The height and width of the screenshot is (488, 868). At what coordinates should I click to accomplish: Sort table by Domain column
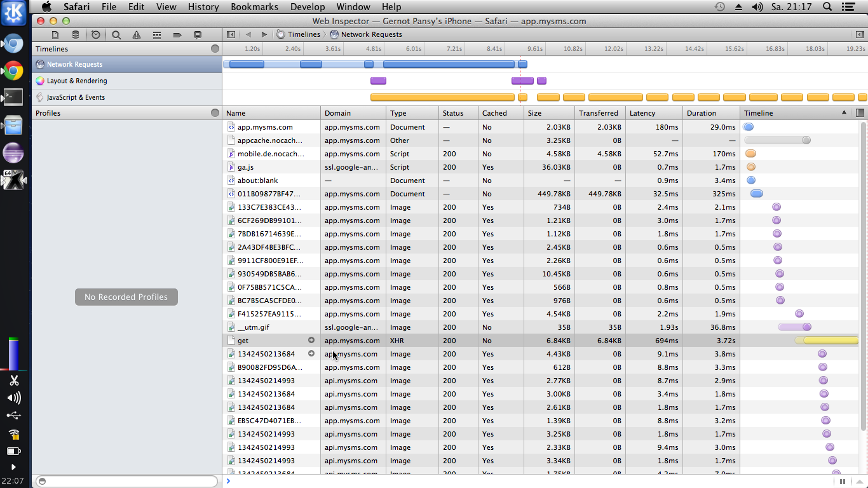pyautogui.click(x=353, y=113)
